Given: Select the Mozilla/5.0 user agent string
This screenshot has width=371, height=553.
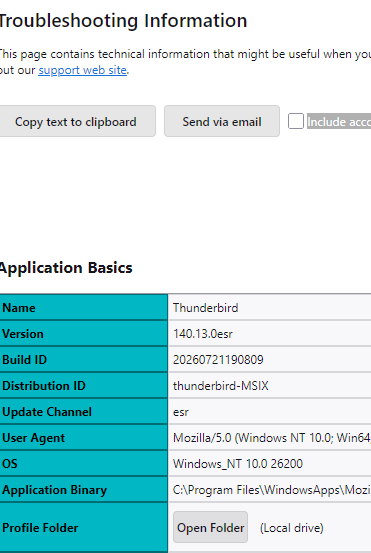Looking at the screenshot, I should coord(272,438).
